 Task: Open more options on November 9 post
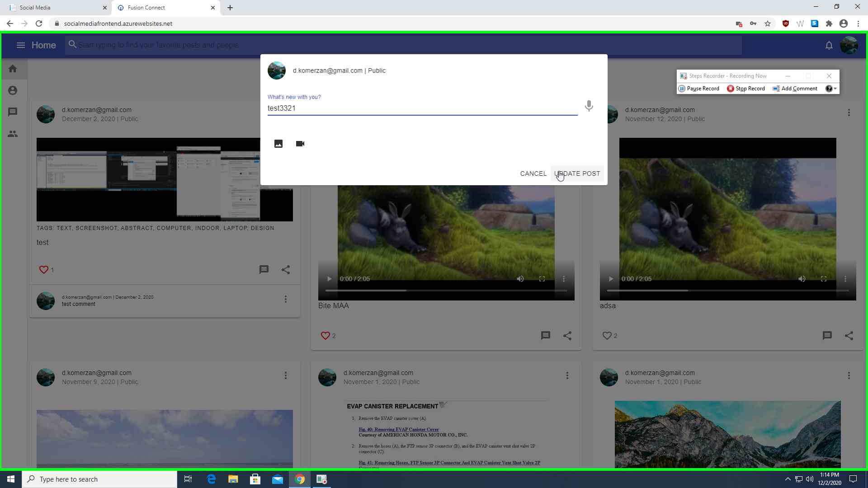pyautogui.click(x=286, y=375)
